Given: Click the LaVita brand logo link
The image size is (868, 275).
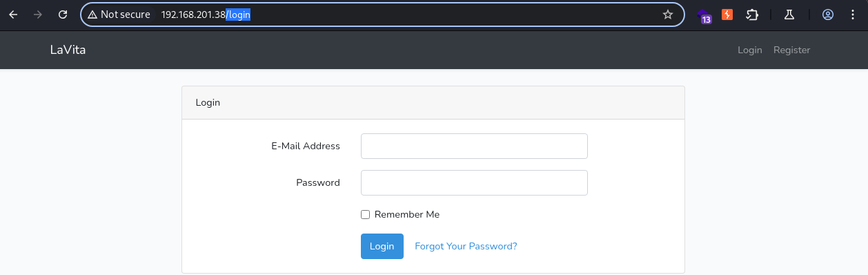Looking at the screenshot, I should 68,50.
